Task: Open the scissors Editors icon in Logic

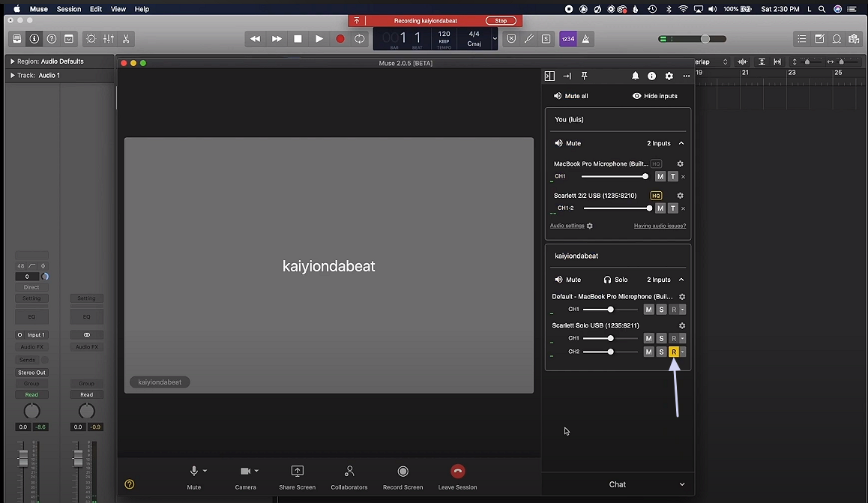Action: pos(126,39)
